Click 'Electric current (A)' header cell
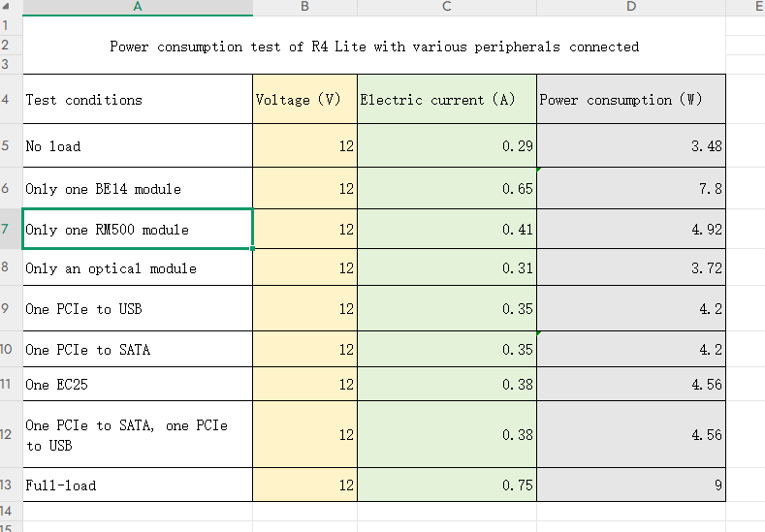 pos(447,100)
